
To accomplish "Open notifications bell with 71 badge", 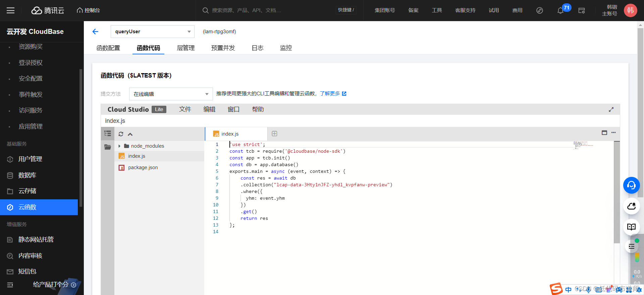I will (560, 10).
